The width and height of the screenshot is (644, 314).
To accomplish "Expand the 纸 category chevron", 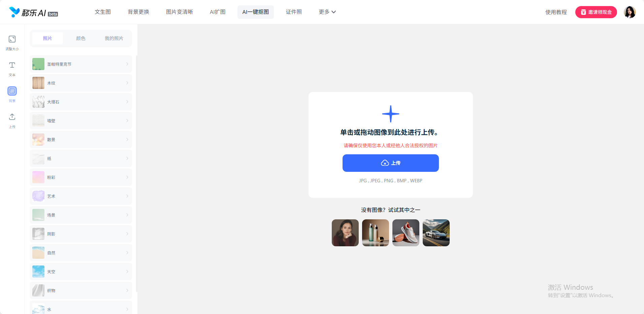I will pos(127,158).
